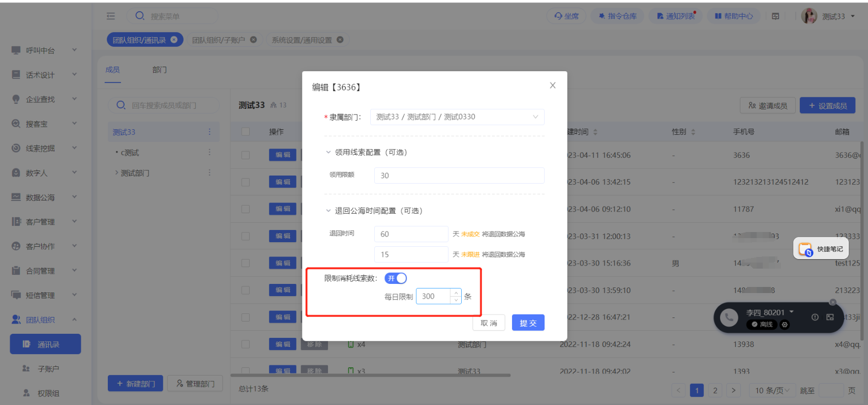Increase the 每日限制 value with up arrow
Image resolution: width=868 pixels, height=405 pixels.
pyautogui.click(x=456, y=293)
